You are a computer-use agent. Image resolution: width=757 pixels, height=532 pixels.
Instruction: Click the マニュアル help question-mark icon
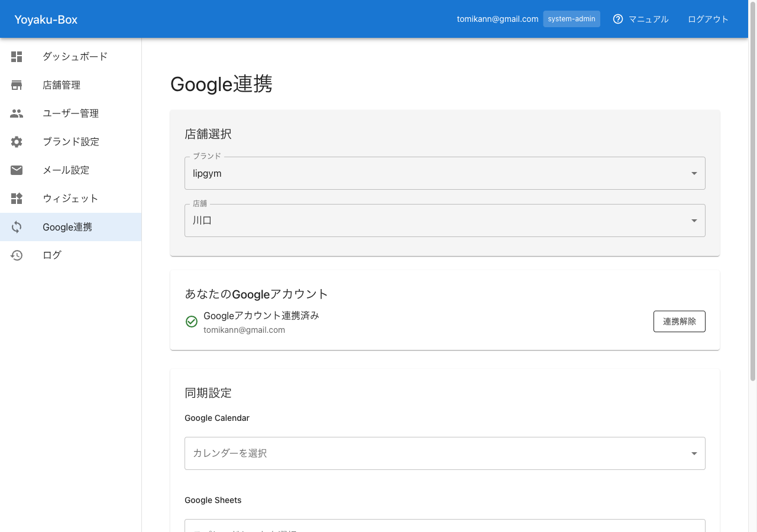617,18
